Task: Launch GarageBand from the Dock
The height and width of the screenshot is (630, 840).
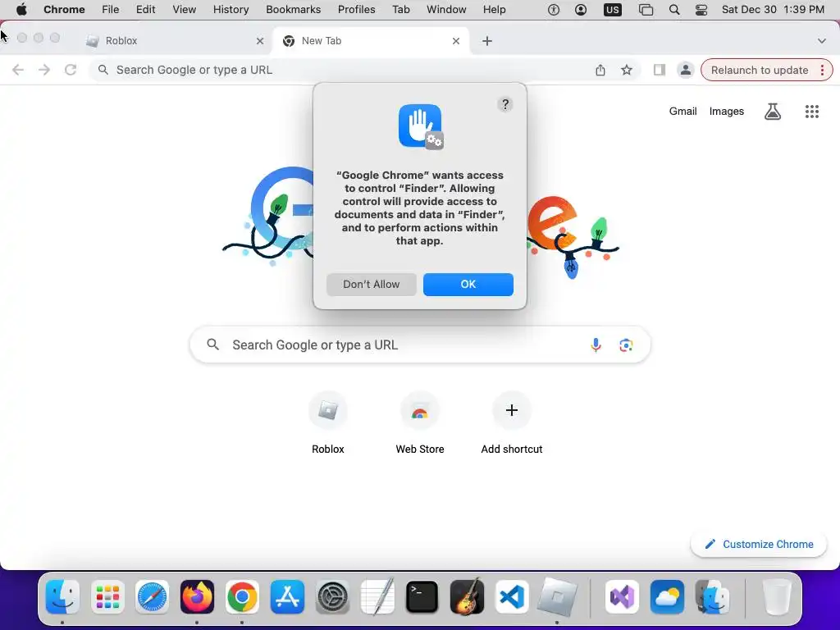Action: point(467,596)
